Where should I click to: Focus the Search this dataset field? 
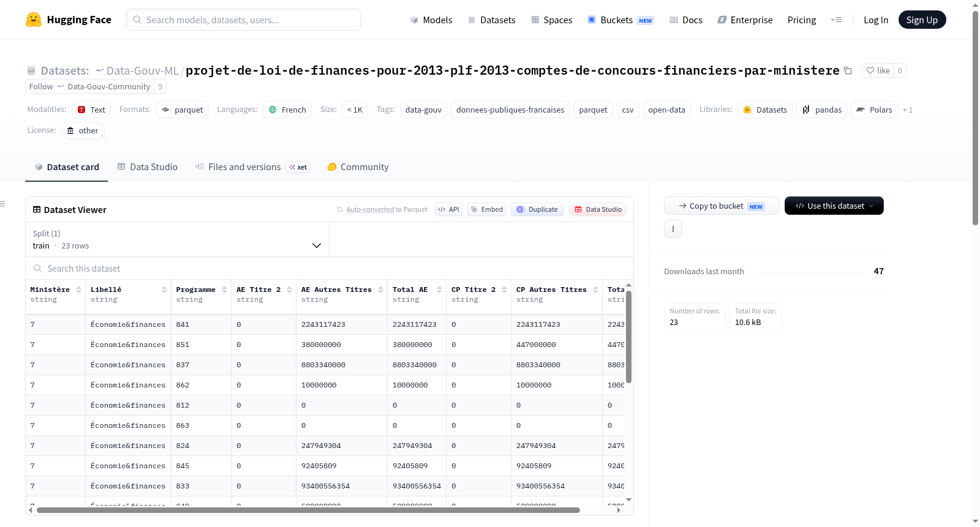[x=330, y=269]
